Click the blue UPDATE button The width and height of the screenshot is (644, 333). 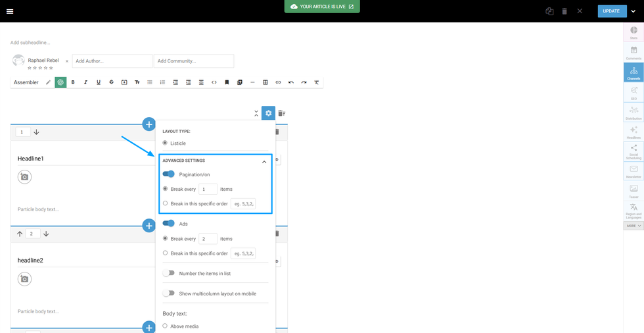(x=611, y=11)
